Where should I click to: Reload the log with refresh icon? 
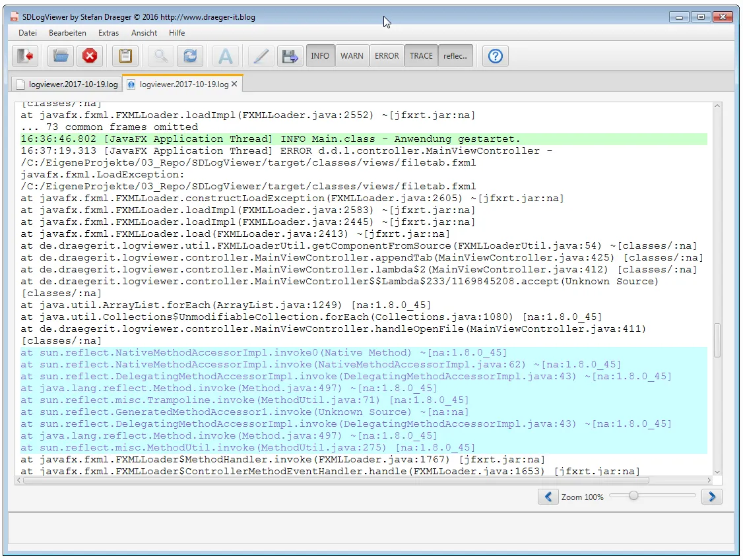point(190,56)
